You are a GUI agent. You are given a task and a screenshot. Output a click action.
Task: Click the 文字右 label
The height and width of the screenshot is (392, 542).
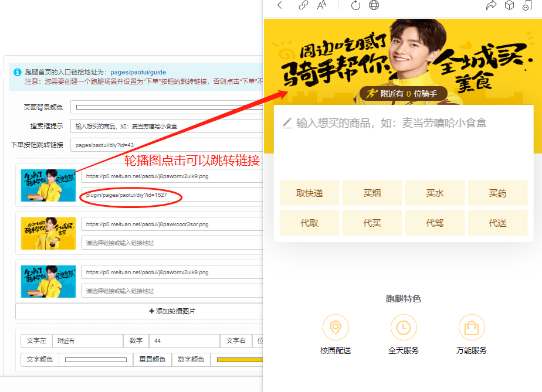[236, 341]
